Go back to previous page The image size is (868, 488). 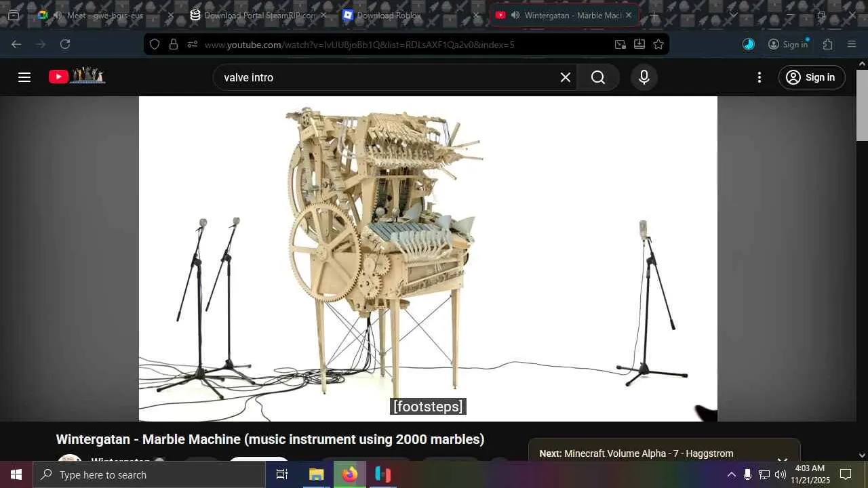16,44
